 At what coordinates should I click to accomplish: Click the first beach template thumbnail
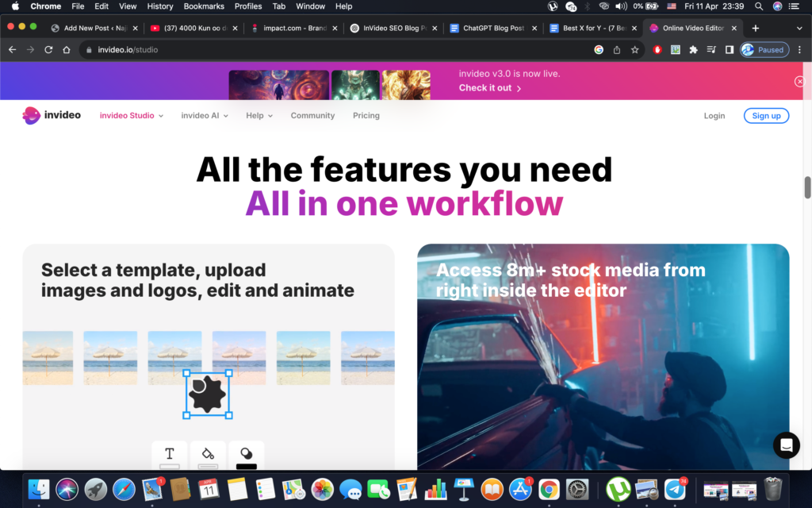pos(47,357)
